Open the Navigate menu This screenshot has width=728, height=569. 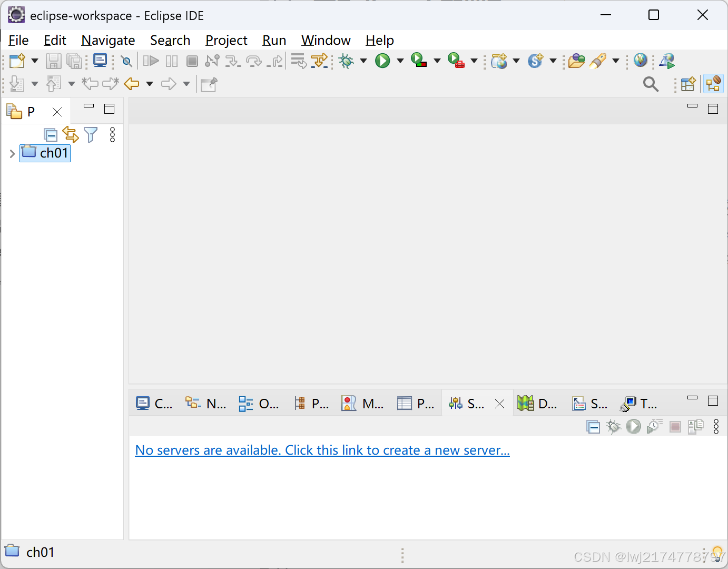(108, 41)
